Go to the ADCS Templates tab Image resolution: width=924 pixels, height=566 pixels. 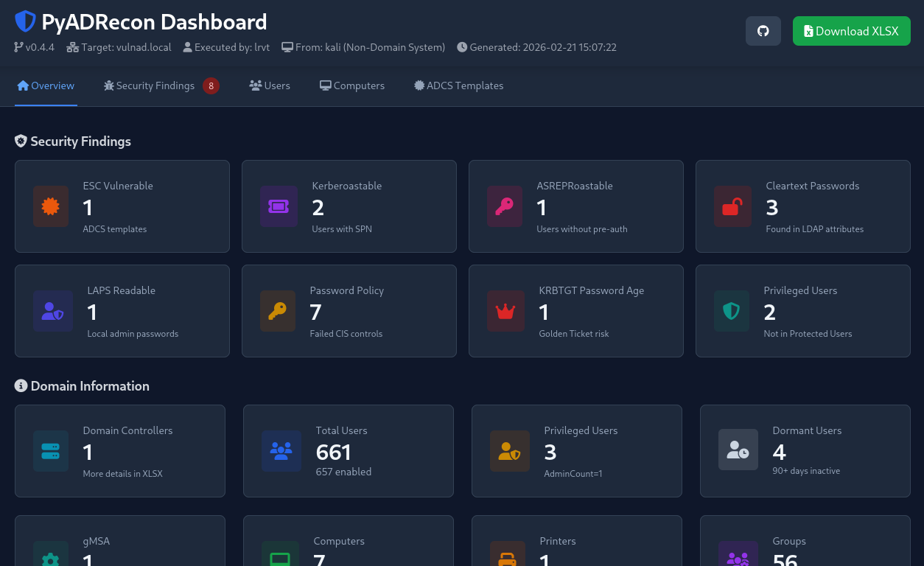click(459, 85)
